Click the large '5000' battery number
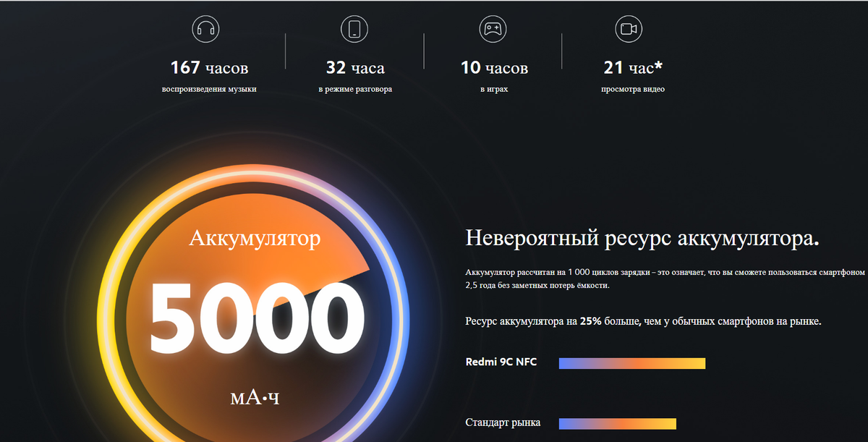The image size is (868, 442). (x=257, y=318)
